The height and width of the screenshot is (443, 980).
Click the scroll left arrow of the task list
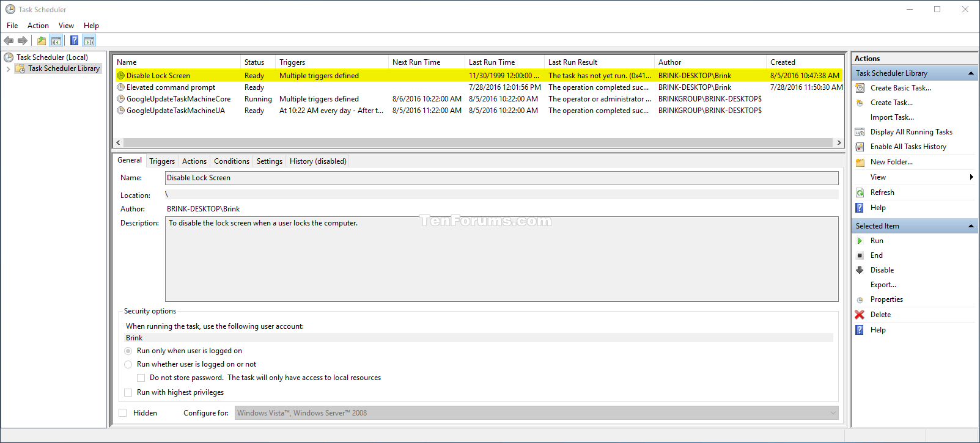coord(118,142)
